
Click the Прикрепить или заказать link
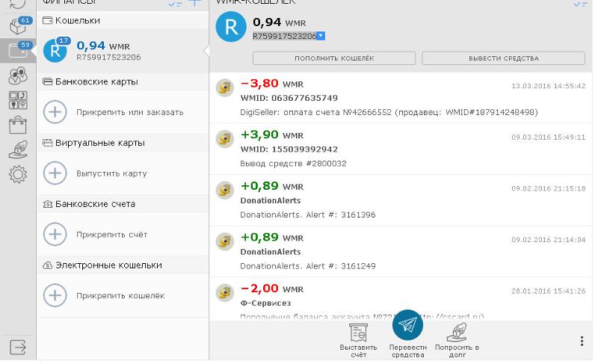coord(129,112)
